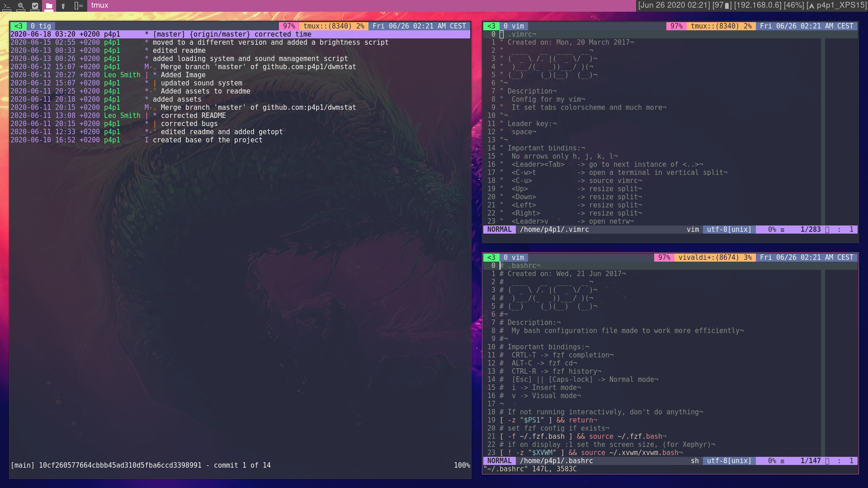Open the globe search workspace tag
Screen dimensions: 868x488
21,5
